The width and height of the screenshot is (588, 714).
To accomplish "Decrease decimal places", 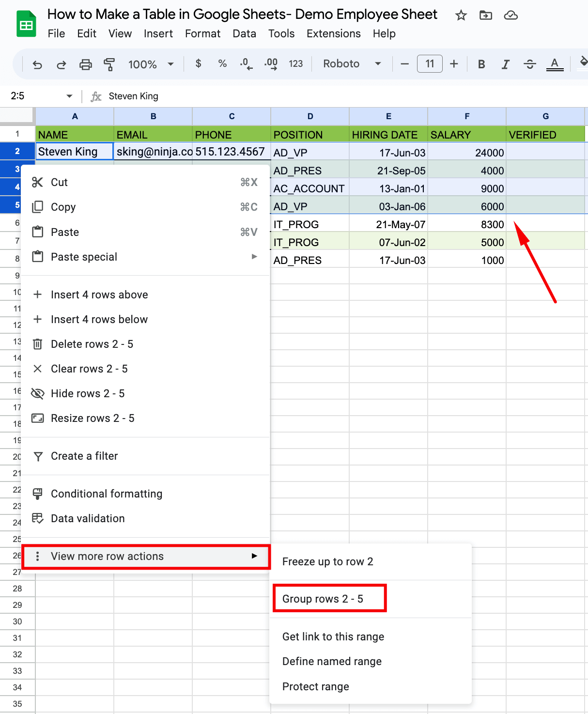I will pos(246,63).
